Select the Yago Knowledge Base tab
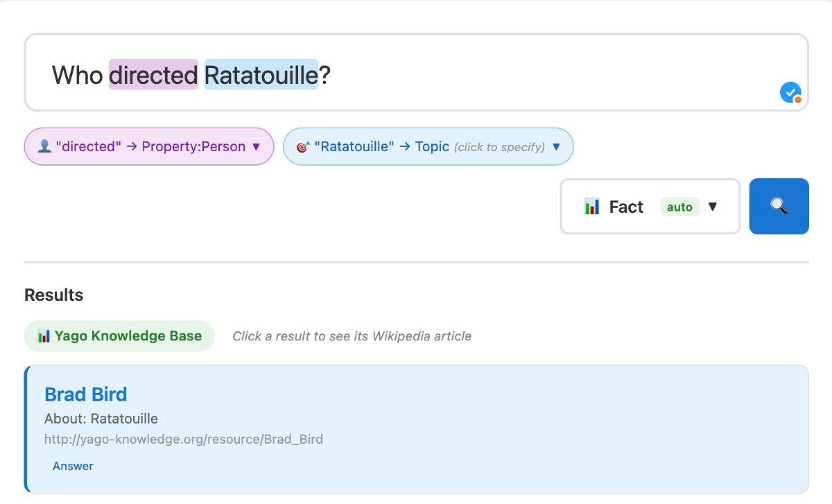Image resolution: width=832 pixels, height=504 pixels. click(119, 336)
